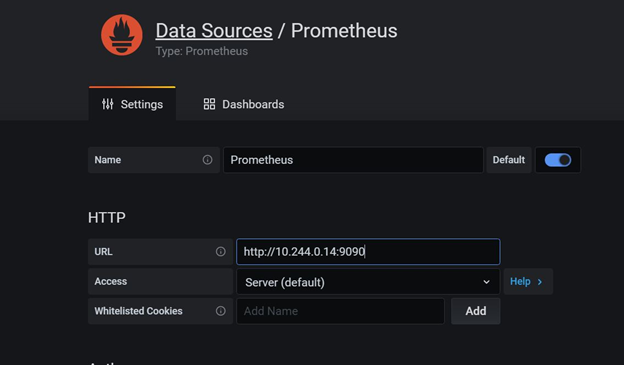Click the Add Name cookie input field
Screen dimensions: 624x365
click(340, 311)
